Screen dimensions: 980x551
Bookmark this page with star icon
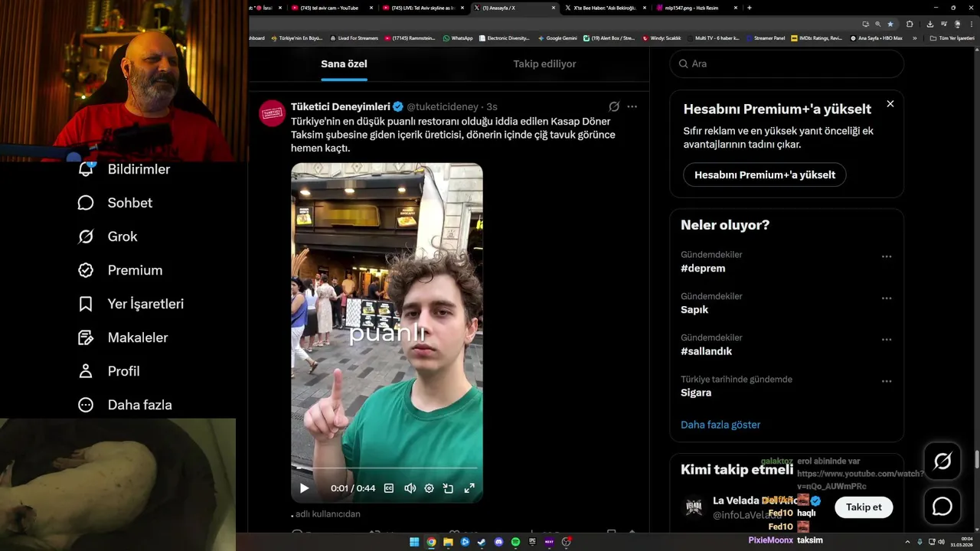890,24
